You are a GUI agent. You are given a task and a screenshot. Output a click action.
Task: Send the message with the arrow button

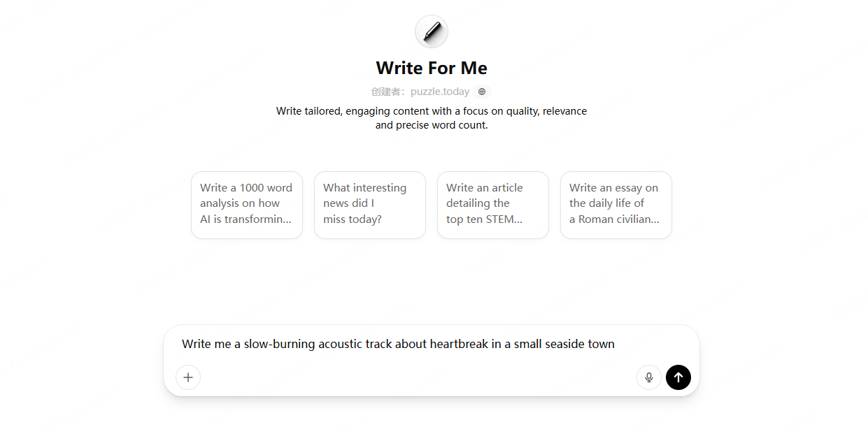(x=678, y=377)
